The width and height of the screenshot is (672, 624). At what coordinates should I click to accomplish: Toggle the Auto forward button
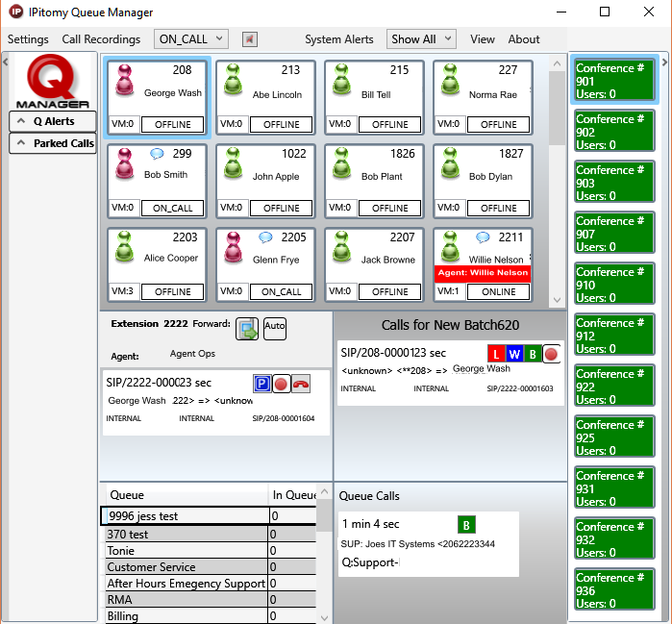pos(275,326)
